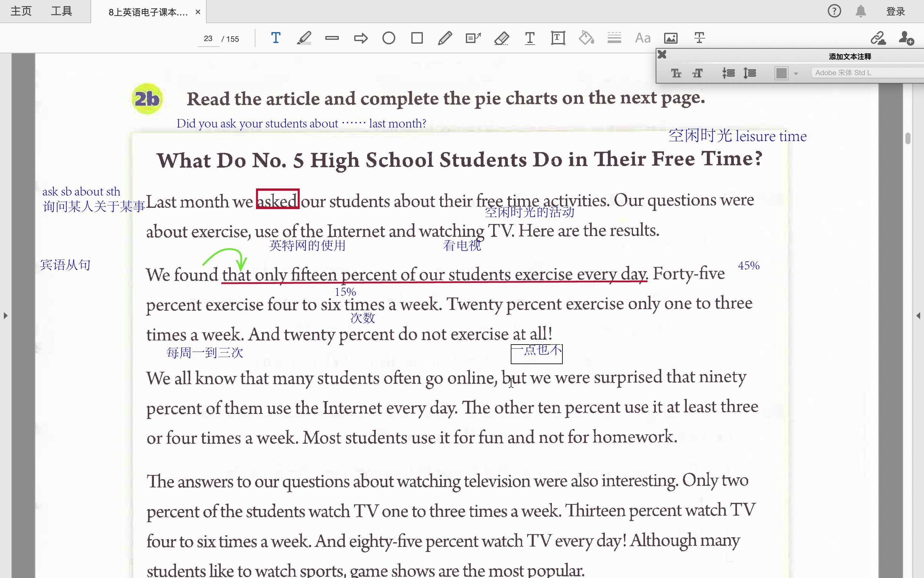Select the Arrow drawing tool
Viewport: 924px width, 578px height.
click(x=360, y=38)
